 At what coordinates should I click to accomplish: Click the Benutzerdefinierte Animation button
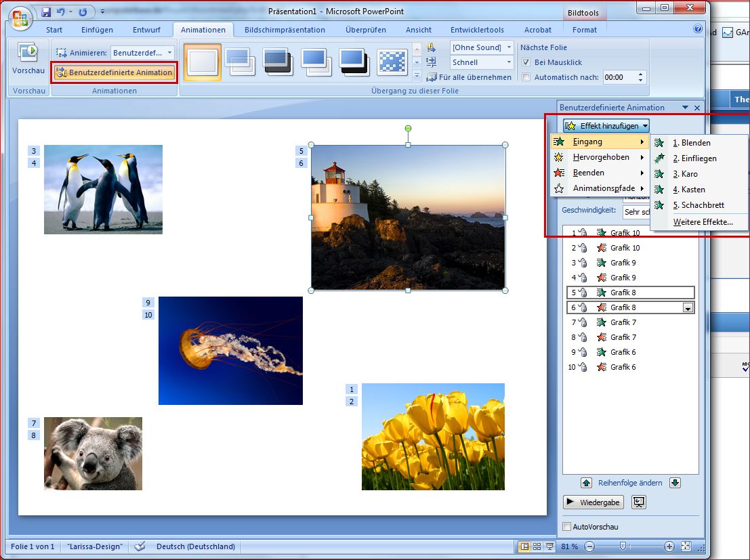114,72
